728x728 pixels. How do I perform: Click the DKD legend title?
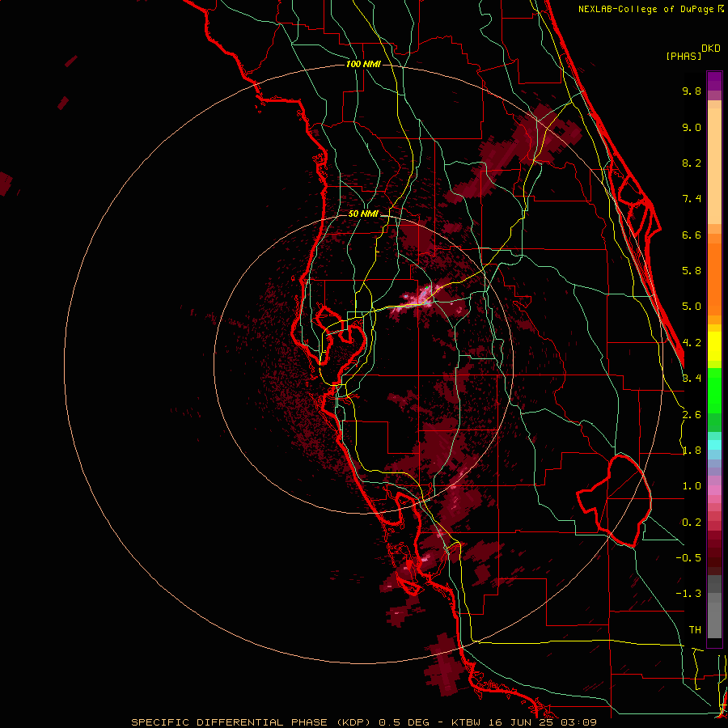pyautogui.click(x=711, y=49)
